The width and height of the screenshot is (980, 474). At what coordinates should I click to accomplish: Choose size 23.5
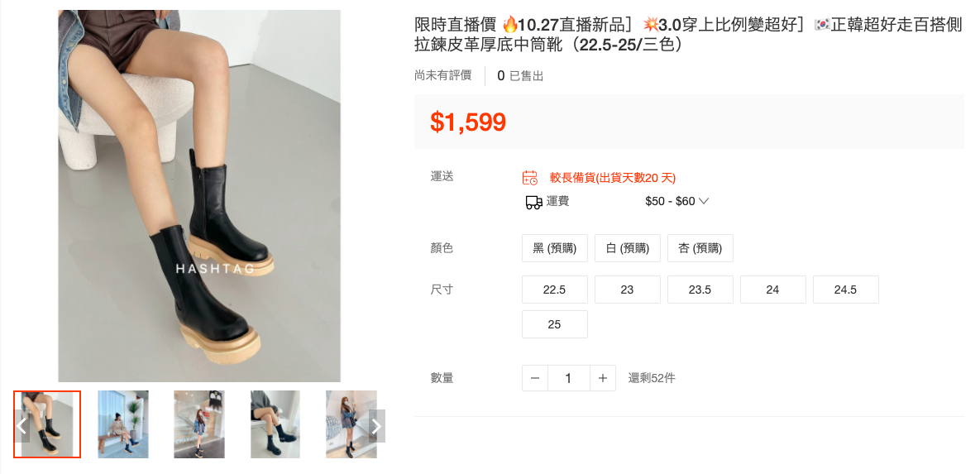(x=700, y=290)
